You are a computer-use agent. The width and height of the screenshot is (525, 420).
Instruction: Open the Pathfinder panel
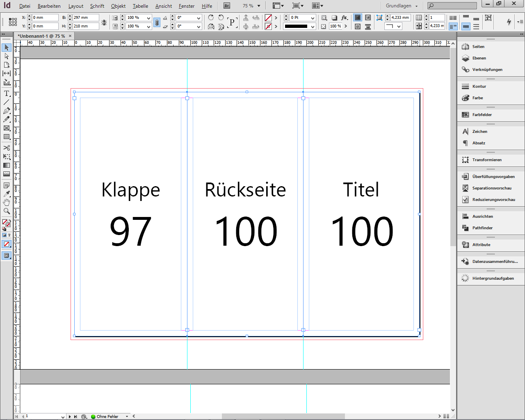point(482,228)
